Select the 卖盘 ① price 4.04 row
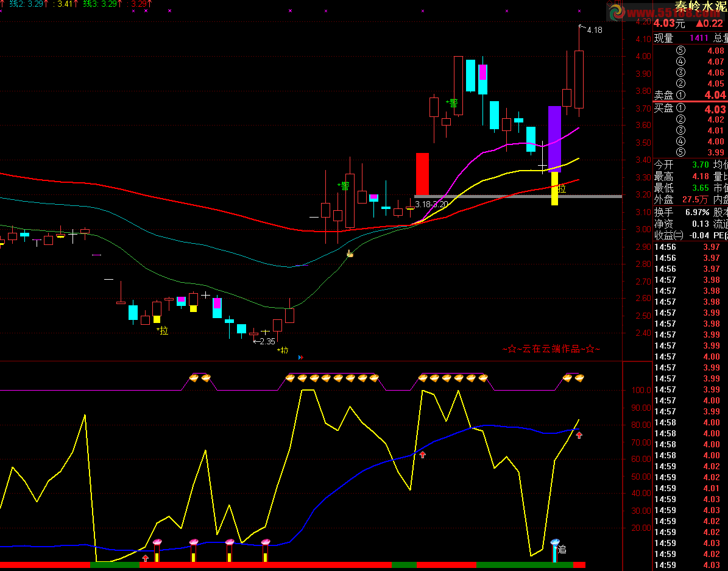Screen dimensions: 728x571 click(690, 95)
